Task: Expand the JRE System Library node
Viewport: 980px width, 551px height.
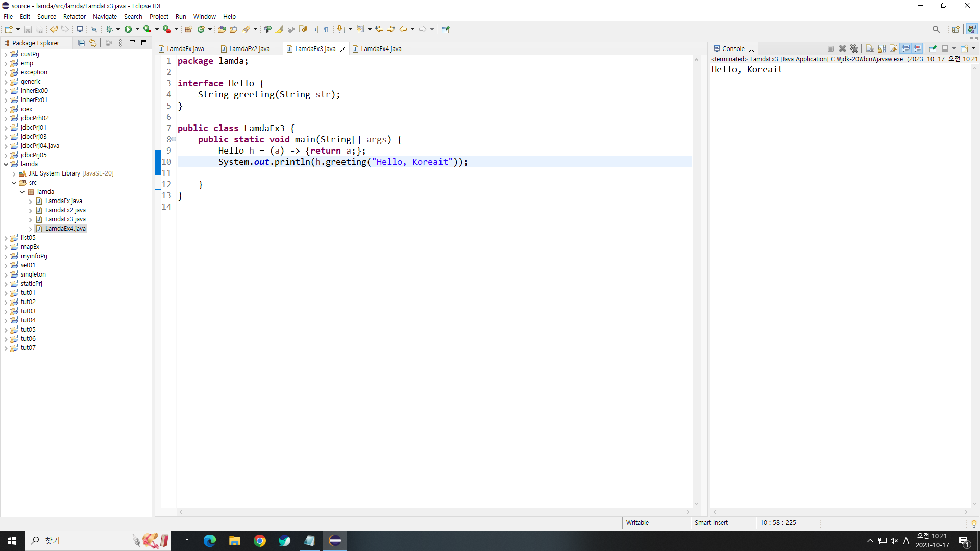Action: pyautogui.click(x=14, y=173)
